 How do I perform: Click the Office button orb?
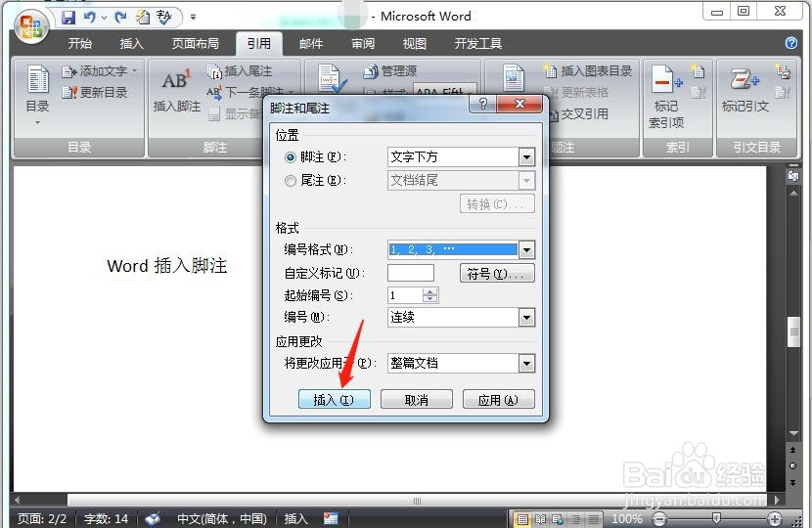(x=31, y=25)
